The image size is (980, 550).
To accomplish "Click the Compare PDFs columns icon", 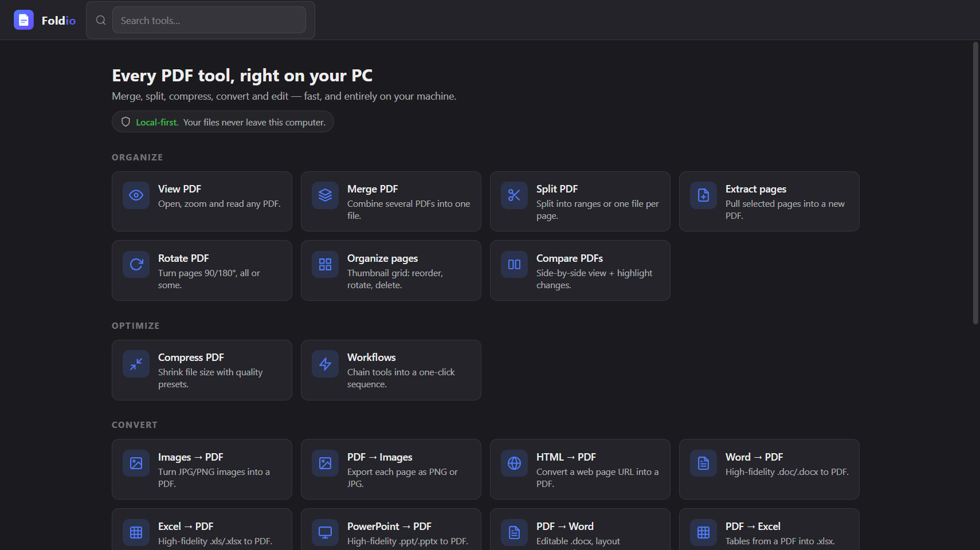I will [514, 265].
